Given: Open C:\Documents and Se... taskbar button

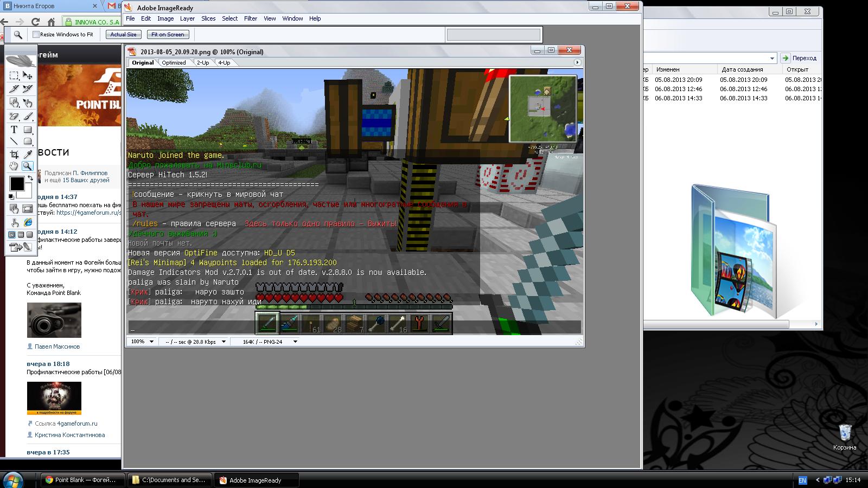Looking at the screenshot, I should [x=169, y=480].
